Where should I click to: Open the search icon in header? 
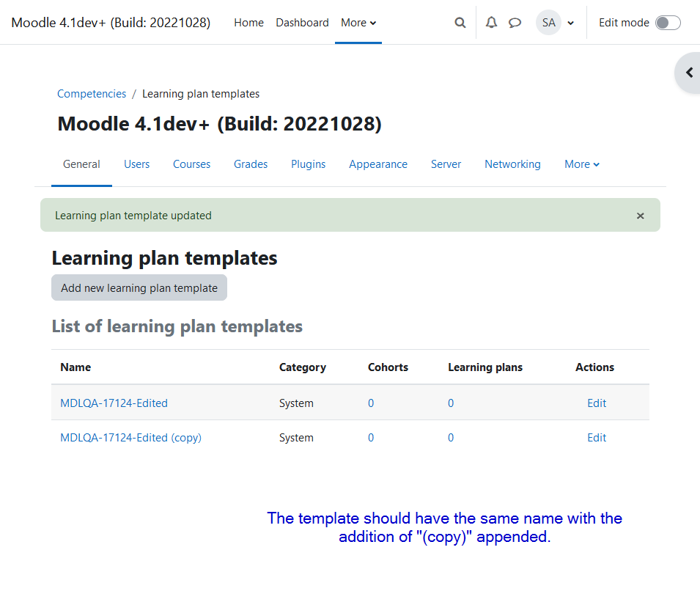coord(460,23)
